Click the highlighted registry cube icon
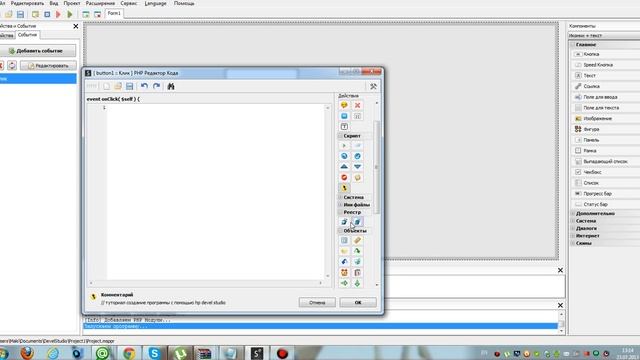 point(357,222)
